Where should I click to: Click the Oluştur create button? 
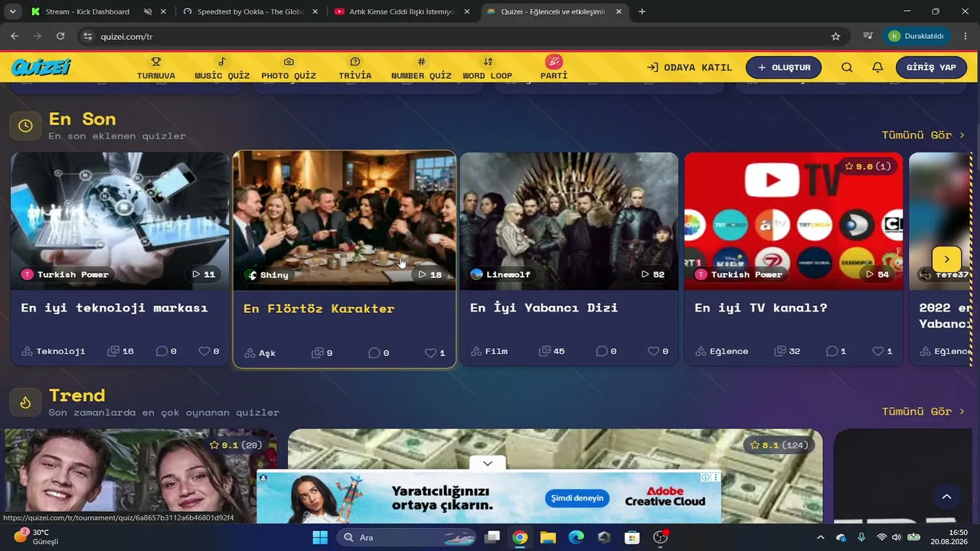click(x=783, y=67)
